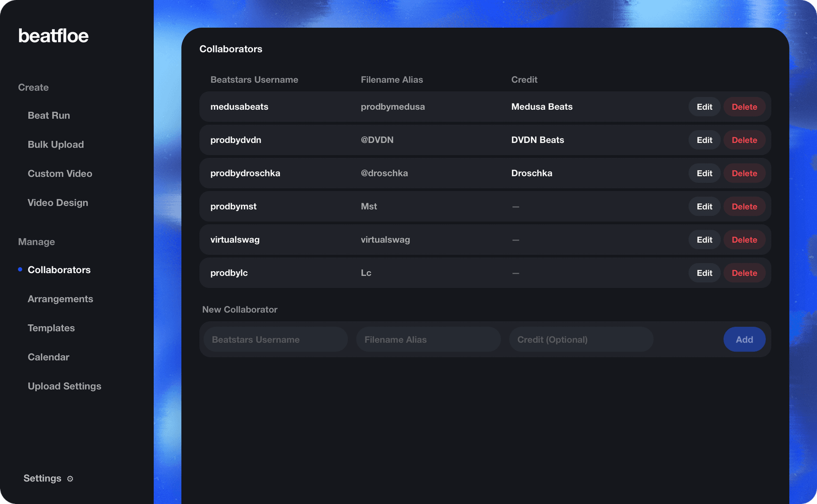This screenshot has width=817, height=504.
Task: Focus the Credit (Optional) input field
Action: (581, 340)
